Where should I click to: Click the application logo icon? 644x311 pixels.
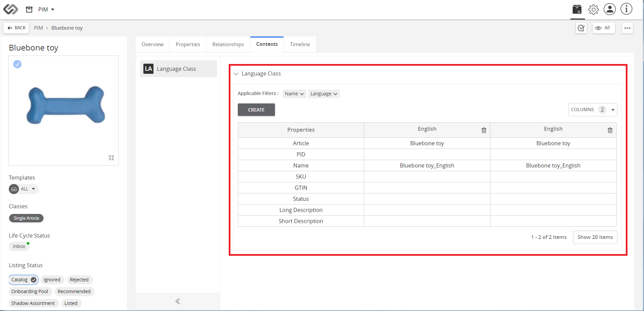pyautogui.click(x=10, y=9)
